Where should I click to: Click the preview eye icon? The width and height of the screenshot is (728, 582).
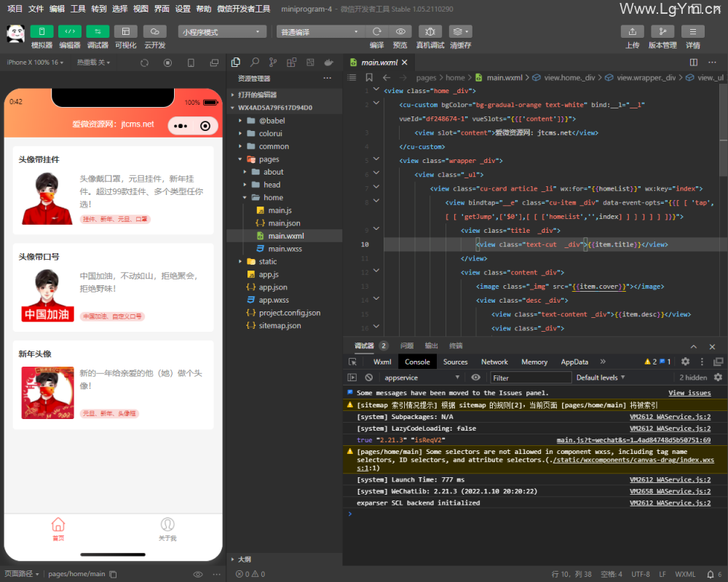click(x=400, y=31)
